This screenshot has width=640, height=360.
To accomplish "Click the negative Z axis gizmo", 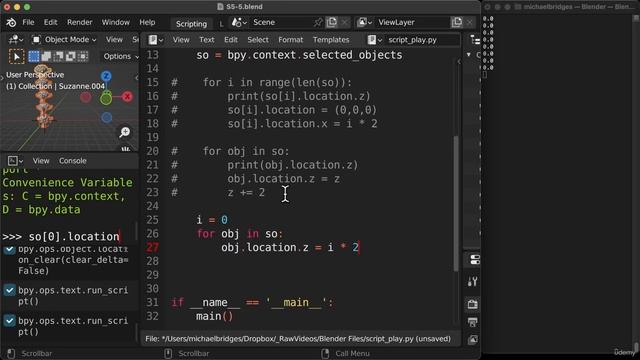I will click(107, 118).
